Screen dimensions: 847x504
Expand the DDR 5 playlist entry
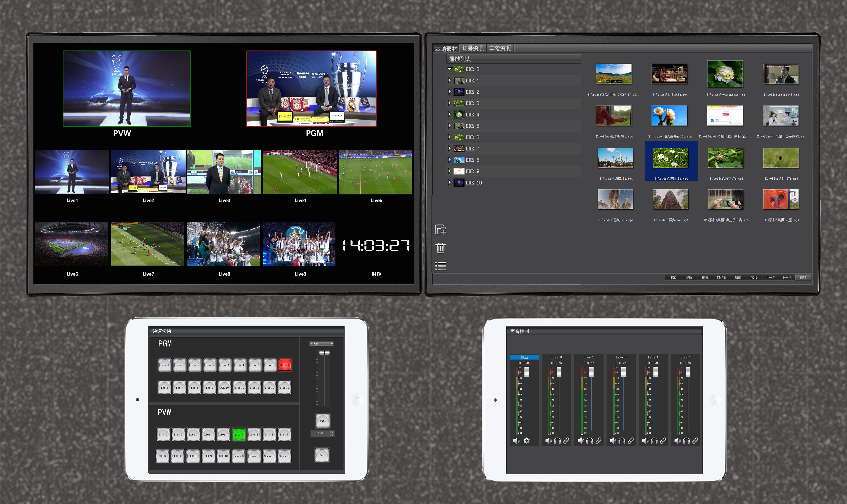point(450,126)
